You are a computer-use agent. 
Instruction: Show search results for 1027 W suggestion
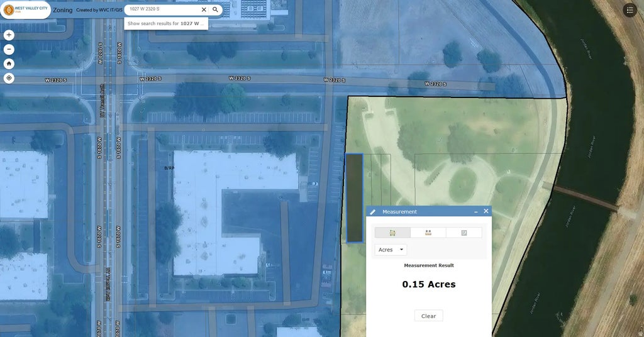click(166, 23)
